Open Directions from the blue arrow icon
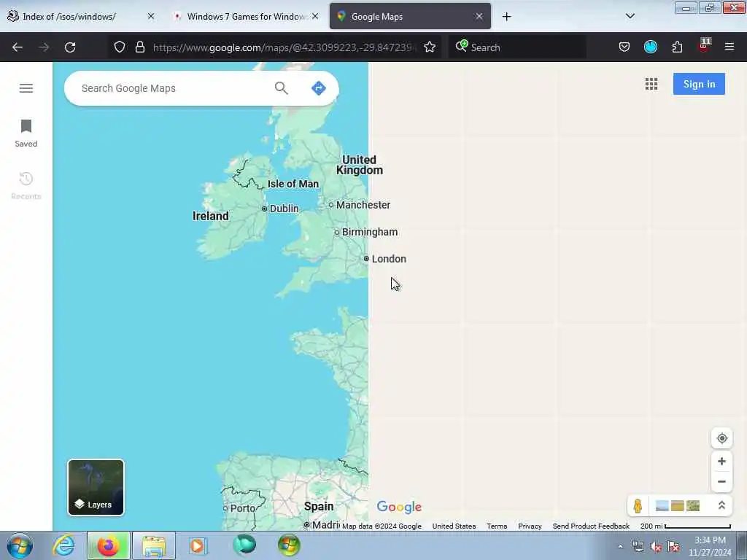The width and height of the screenshot is (747, 560). pyautogui.click(x=318, y=88)
